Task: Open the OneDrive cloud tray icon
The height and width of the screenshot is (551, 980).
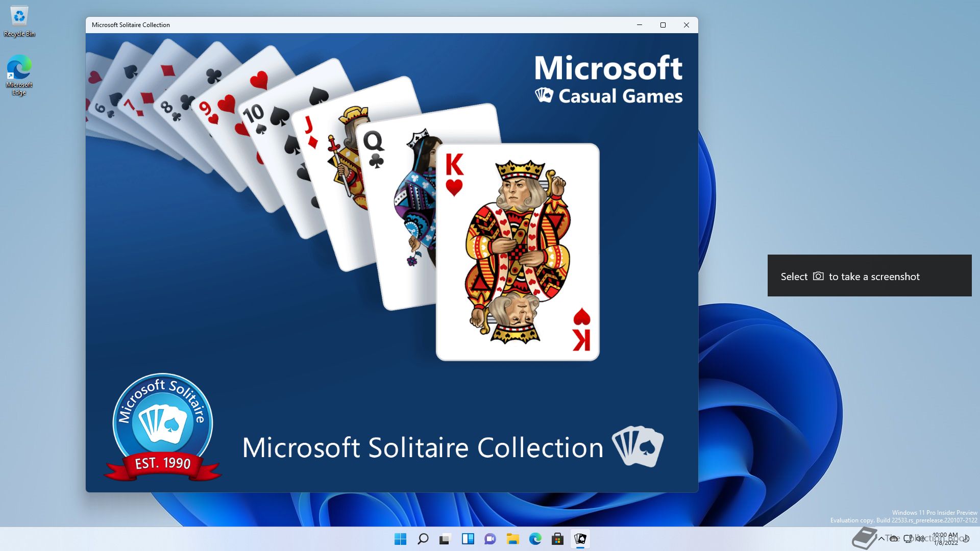Action: click(x=894, y=539)
